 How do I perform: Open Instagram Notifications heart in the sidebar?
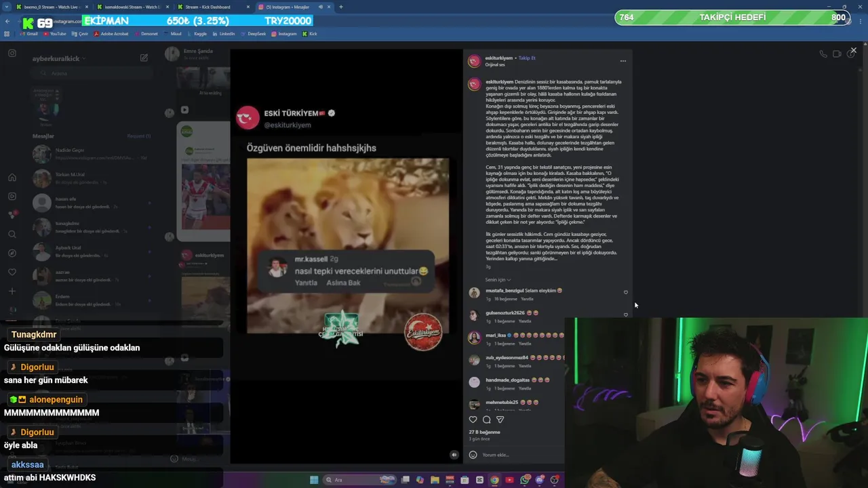coord(12,272)
